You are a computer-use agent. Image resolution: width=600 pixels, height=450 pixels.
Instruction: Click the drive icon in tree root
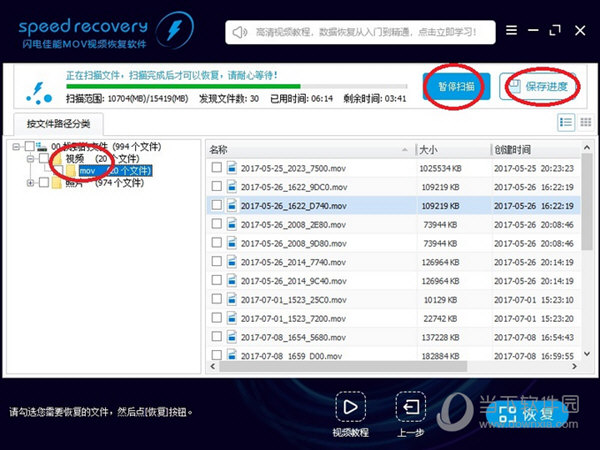41,146
